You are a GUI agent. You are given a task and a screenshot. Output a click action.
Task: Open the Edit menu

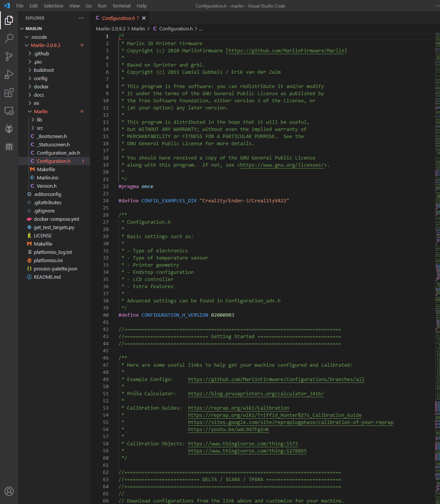pos(33,6)
